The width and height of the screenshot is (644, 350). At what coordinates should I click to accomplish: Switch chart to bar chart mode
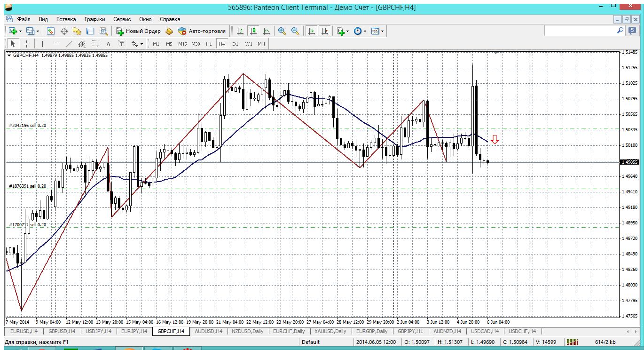(240, 31)
